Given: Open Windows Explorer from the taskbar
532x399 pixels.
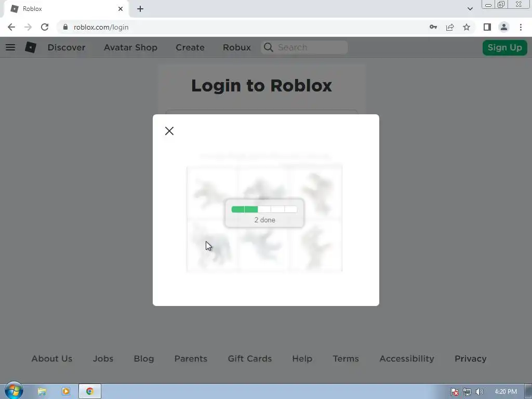Looking at the screenshot, I should coord(42,392).
